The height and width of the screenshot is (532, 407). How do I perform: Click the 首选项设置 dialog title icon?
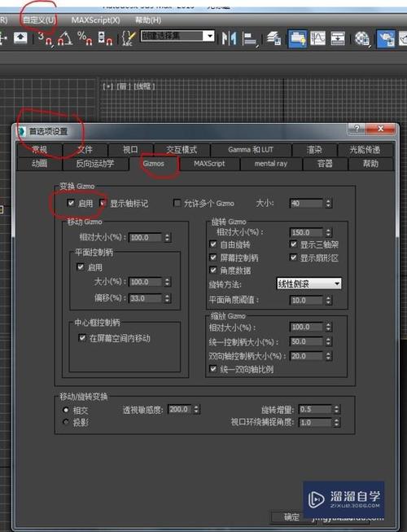(x=22, y=131)
